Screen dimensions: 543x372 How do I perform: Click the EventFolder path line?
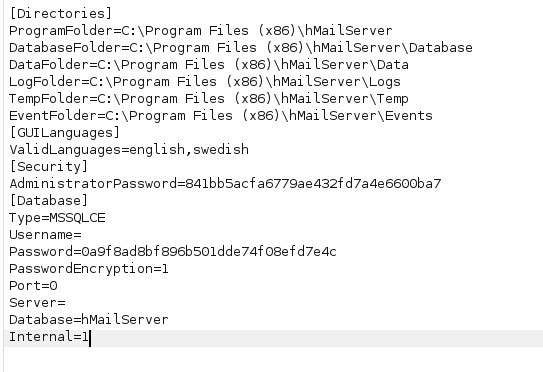[221, 115]
